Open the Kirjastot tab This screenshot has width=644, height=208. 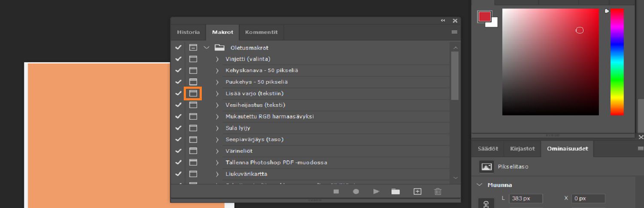[x=522, y=148]
